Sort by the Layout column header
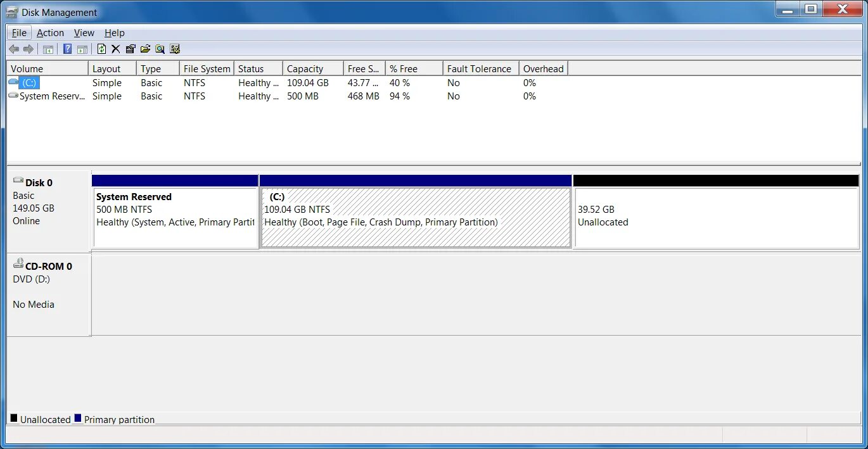868x449 pixels. click(x=112, y=68)
